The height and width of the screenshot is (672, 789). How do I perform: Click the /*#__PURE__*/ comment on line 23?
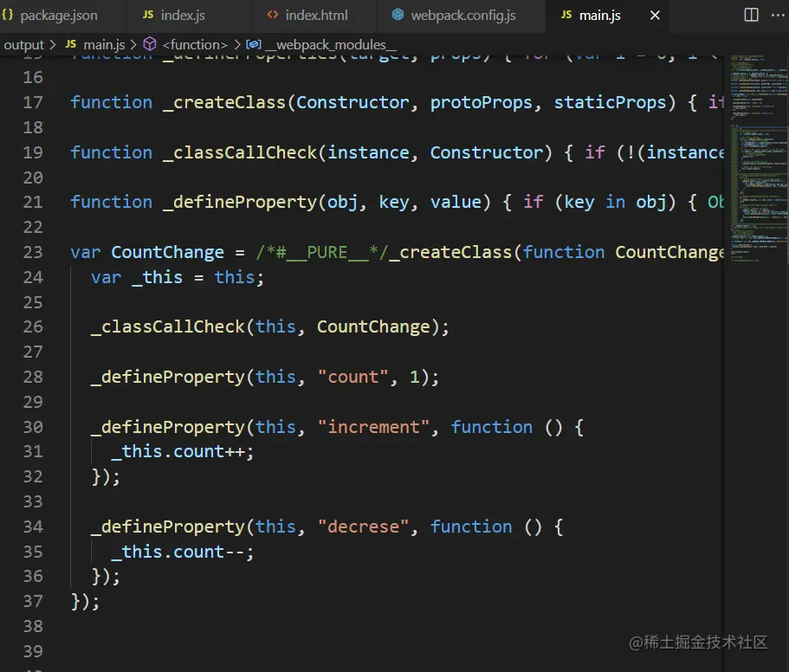(x=321, y=252)
